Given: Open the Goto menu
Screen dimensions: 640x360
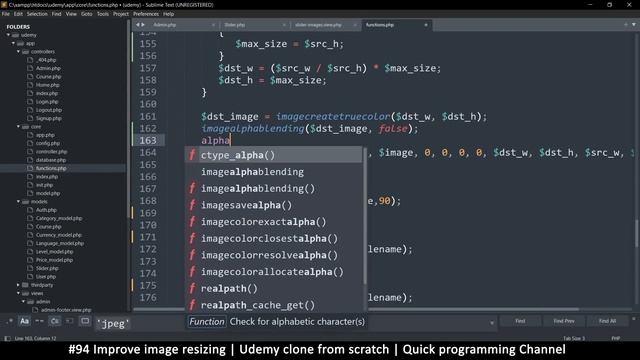Looking at the screenshot, I should pos(87,14).
